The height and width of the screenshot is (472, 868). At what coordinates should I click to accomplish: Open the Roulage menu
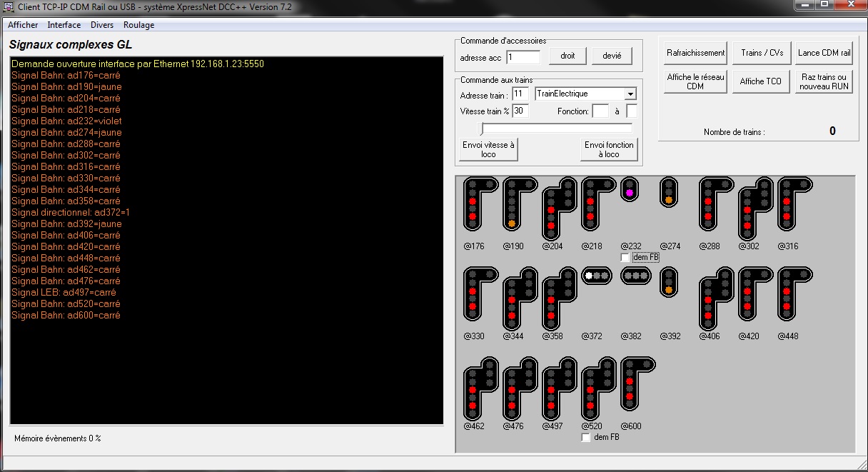(138, 25)
